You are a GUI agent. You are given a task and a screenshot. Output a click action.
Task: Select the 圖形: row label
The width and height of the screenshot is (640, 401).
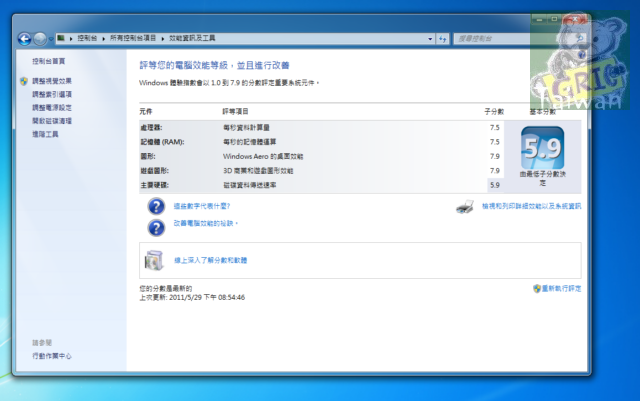[148, 156]
